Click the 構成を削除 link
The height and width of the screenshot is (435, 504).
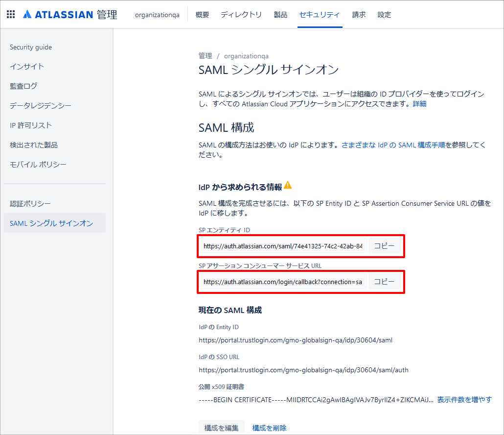269,428
